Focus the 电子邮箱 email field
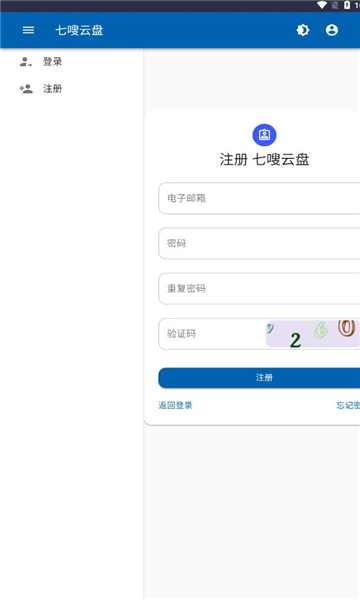 259,198
